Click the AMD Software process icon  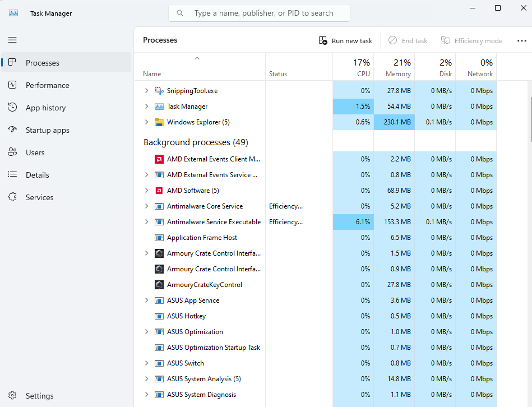tap(159, 191)
